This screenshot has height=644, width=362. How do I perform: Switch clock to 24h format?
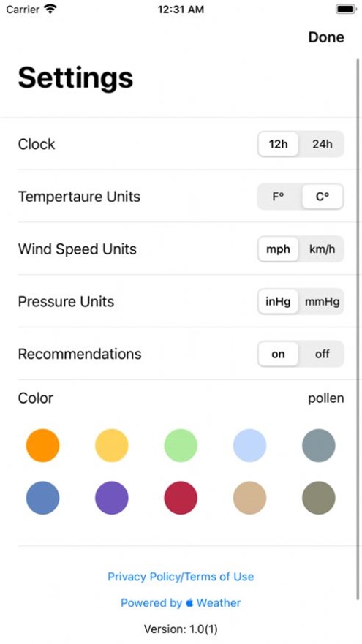click(x=322, y=144)
